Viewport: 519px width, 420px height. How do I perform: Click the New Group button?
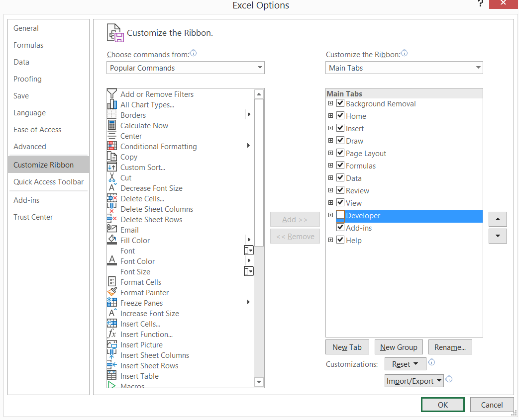point(399,347)
